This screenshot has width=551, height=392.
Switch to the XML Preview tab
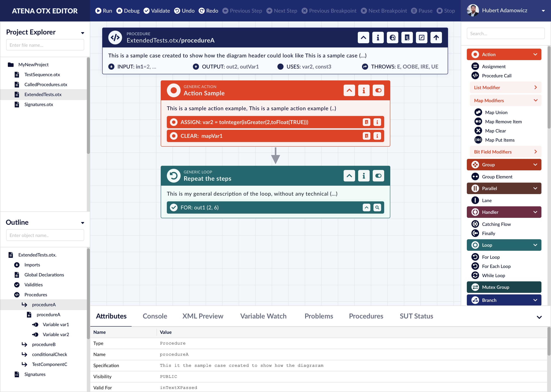click(203, 316)
